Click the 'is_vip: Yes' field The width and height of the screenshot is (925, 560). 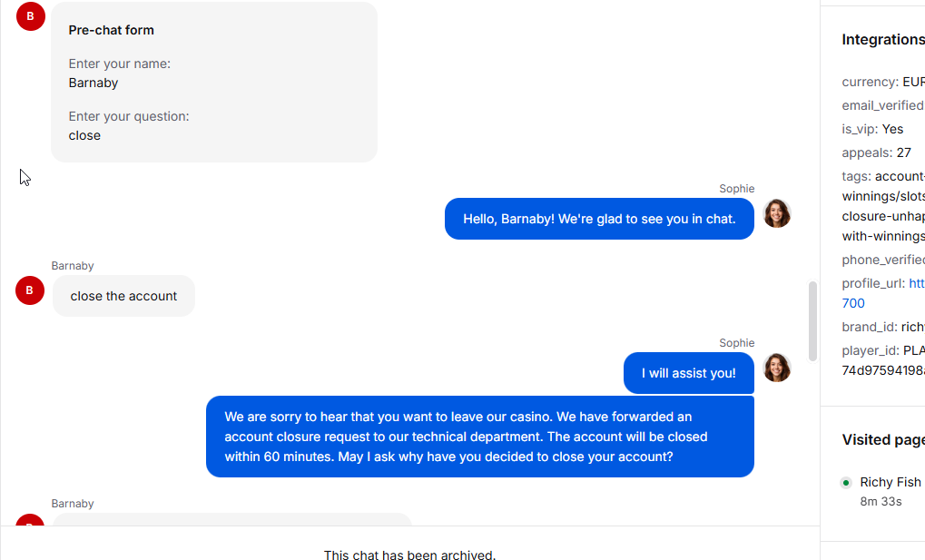(872, 129)
